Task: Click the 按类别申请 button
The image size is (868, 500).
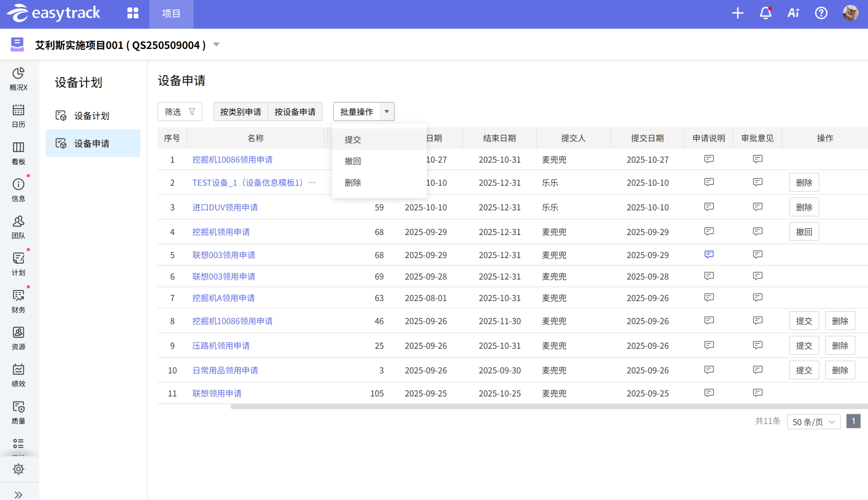Action: [x=240, y=112]
